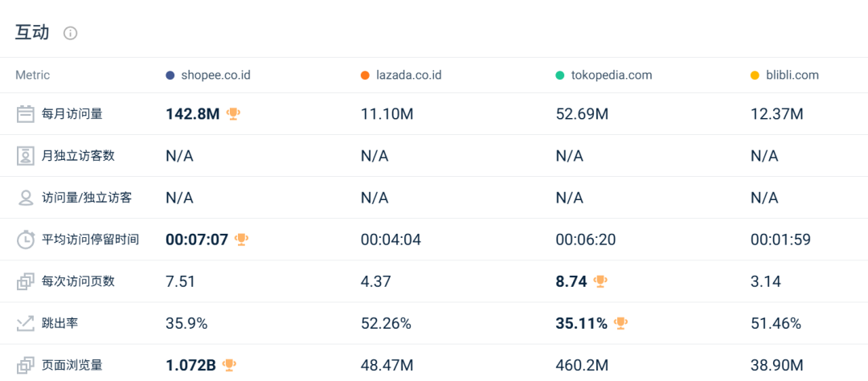Click the 00:07:07 visit duration value
The height and width of the screenshot is (381, 868).
(197, 240)
